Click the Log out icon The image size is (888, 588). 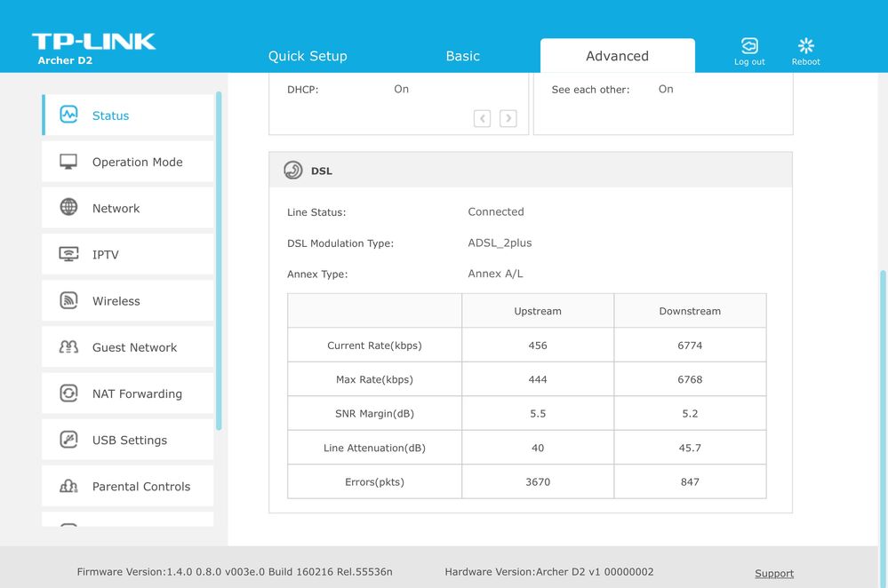pyautogui.click(x=749, y=45)
